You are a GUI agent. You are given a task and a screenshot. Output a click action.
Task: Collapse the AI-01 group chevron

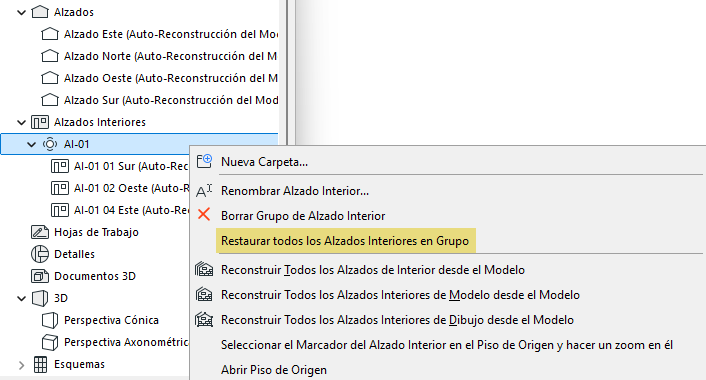pos(31,144)
